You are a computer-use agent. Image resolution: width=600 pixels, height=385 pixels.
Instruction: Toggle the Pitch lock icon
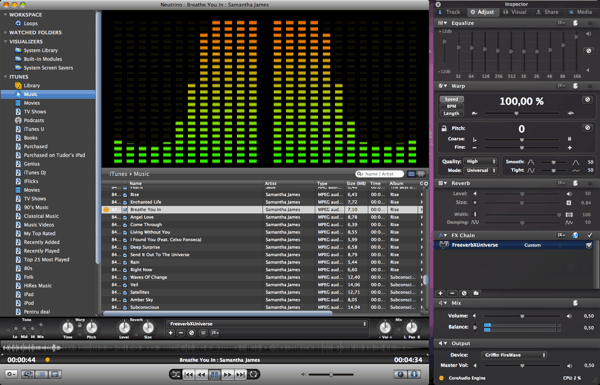pos(444,128)
